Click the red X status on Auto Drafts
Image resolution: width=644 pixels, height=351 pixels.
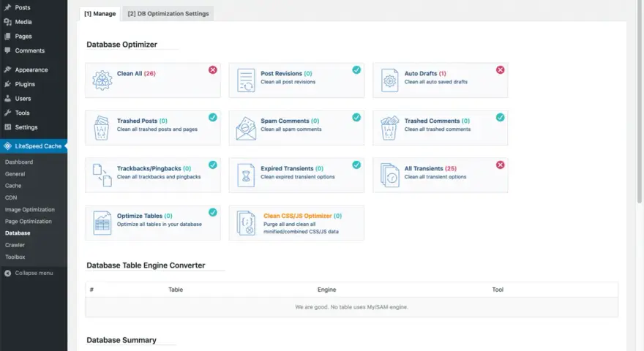(x=501, y=69)
